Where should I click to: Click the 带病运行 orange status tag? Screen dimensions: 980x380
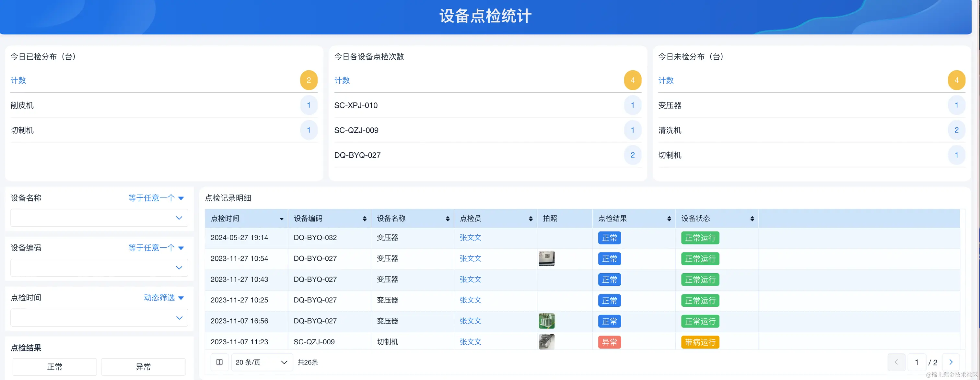pos(700,342)
